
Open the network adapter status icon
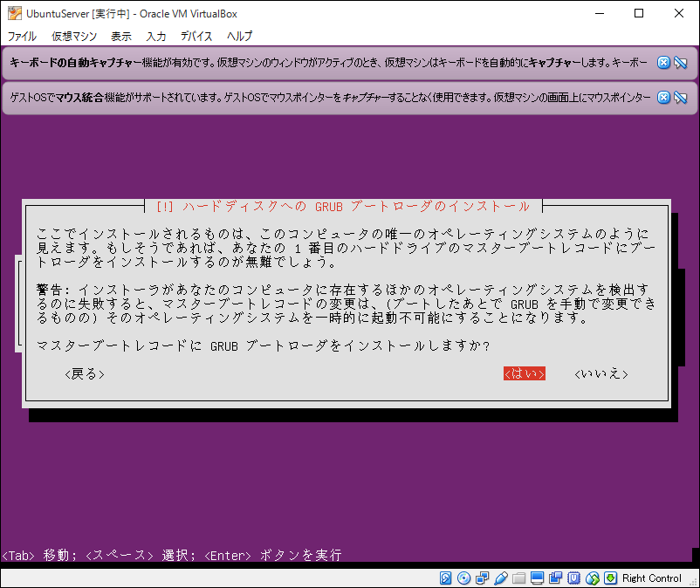[482, 578]
